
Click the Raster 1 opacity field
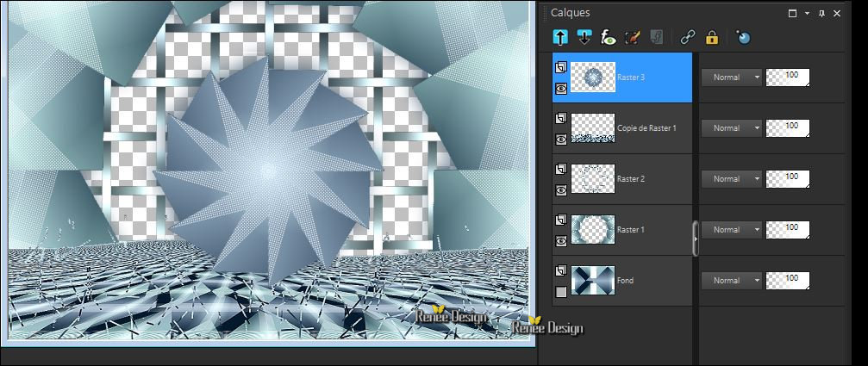tap(788, 230)
